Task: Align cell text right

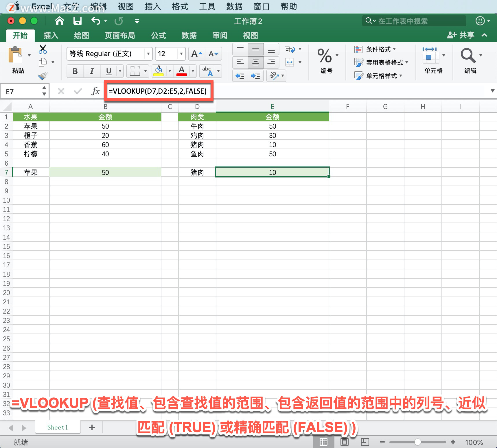Action: tap(271, 62)
